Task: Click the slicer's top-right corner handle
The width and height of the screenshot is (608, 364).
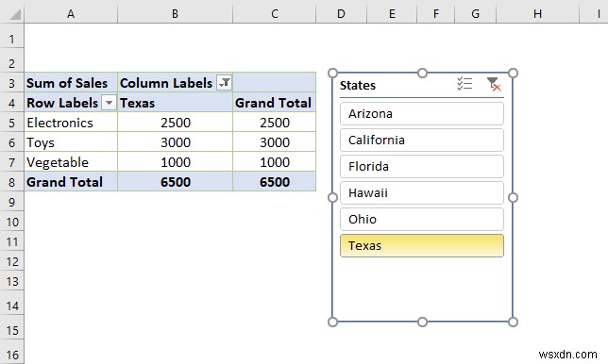Action: coord(513,74)
